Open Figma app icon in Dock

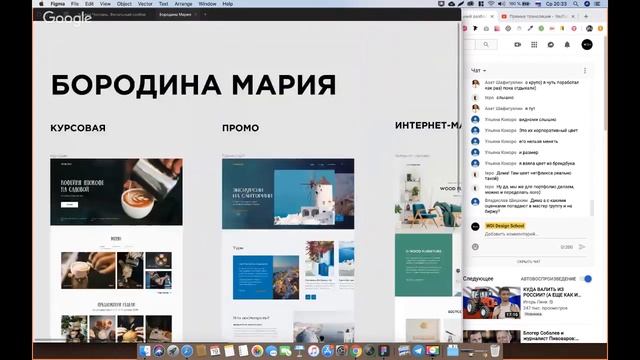(384, 351)
